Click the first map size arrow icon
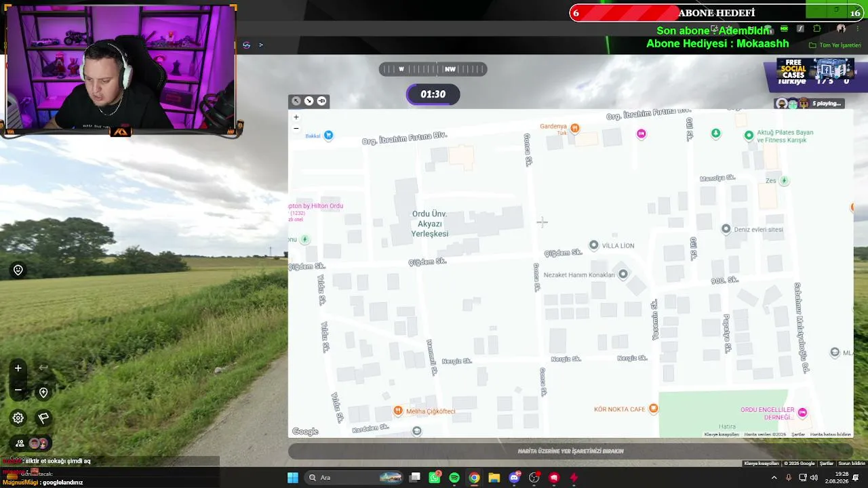Screen dimensions: 868x488 296,101
